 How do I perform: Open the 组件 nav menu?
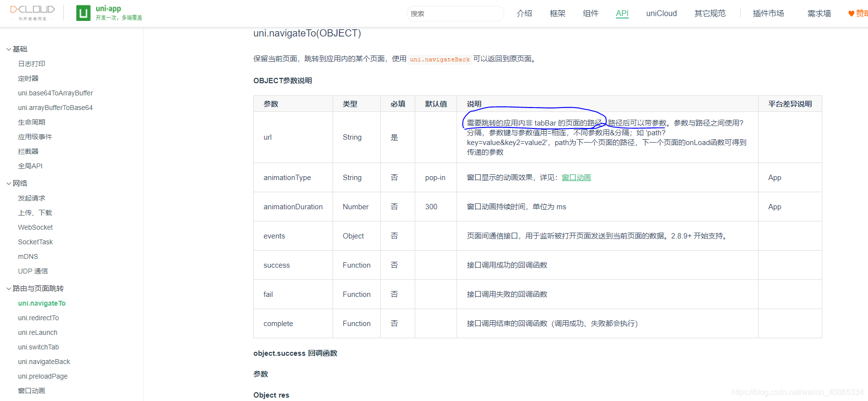(591, 14)
